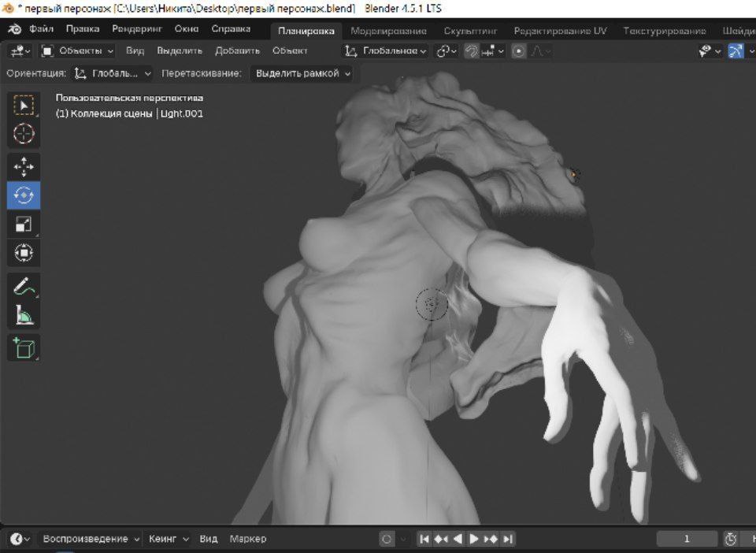Pick the Transform tool
Image resolution: width=756 pixels, height=553 pixels.
click(24, 254)
